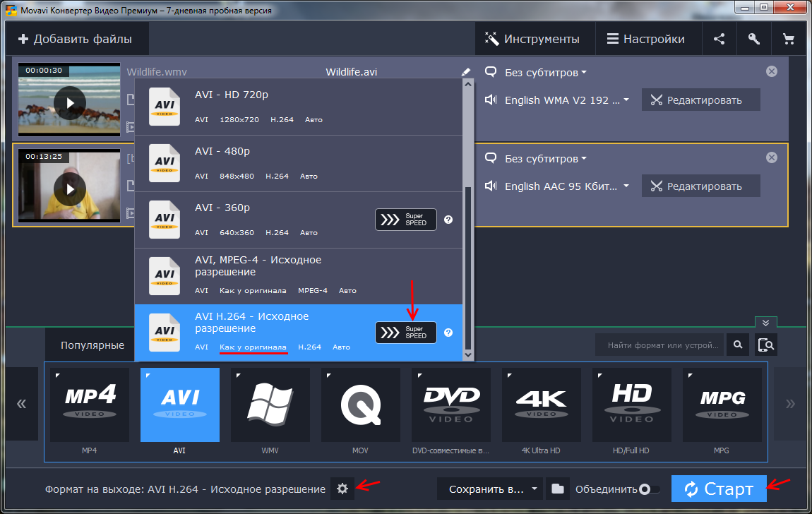This screenshot has height=514, width=812.
Task: Choose AVI - HD 720p preset
Action: (298, 107)
